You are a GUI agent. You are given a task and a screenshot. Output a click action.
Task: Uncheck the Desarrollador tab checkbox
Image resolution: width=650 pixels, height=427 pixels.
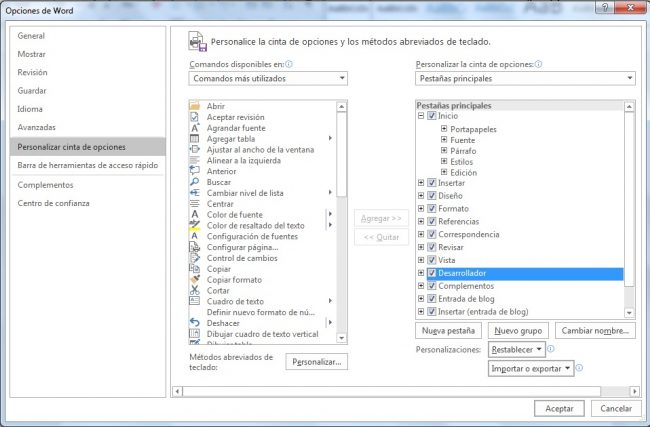tap(432, 273)
